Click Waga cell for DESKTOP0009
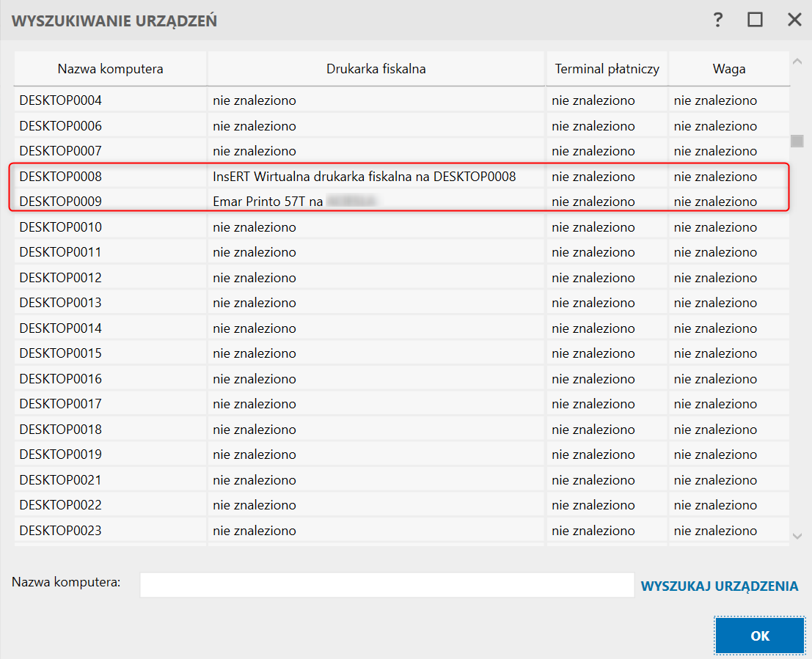This screenshot has width=812, height=659. point(729,202)
